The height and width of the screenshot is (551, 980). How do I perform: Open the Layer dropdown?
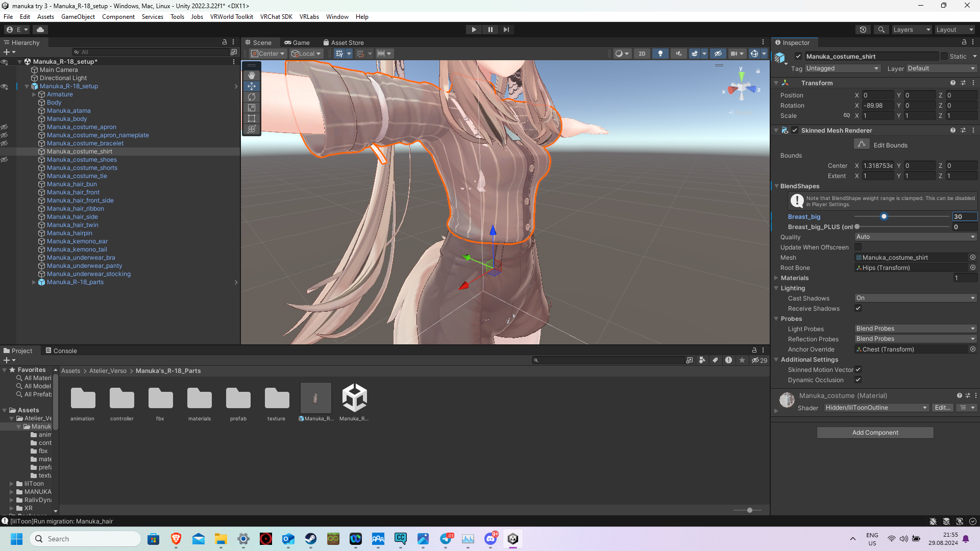[941, 68]
